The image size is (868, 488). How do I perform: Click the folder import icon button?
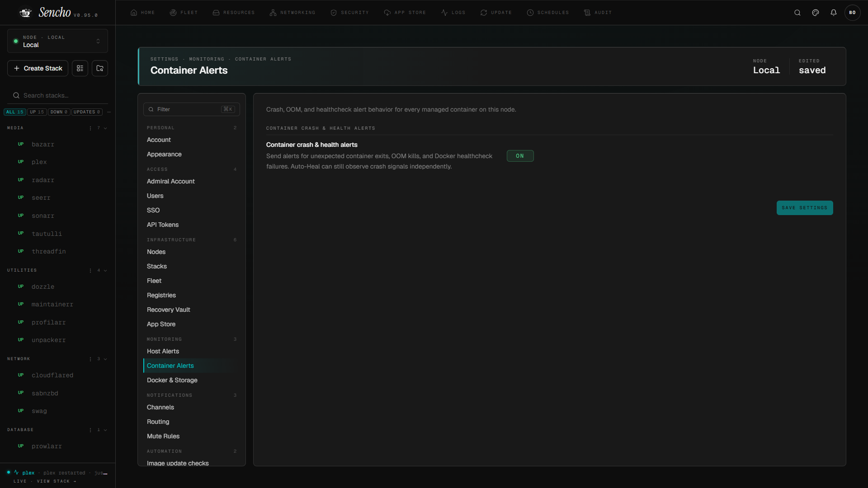coord(100,68)
